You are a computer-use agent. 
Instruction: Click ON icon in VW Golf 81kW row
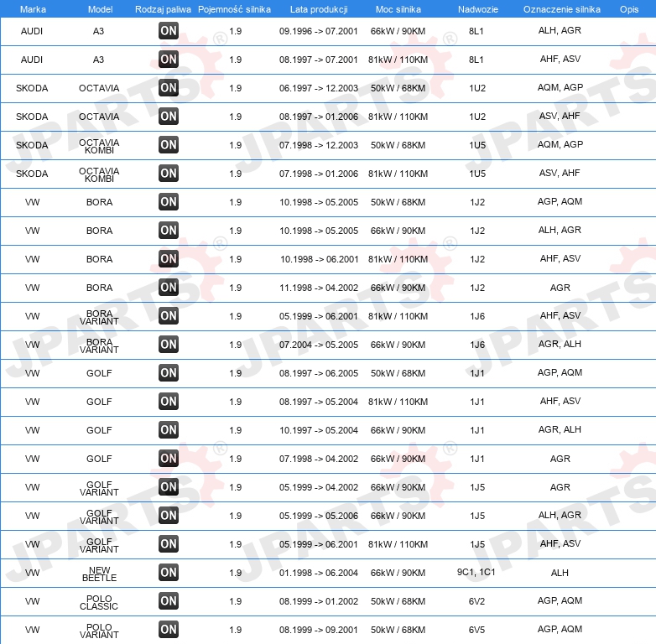click(x=169, y=401)
